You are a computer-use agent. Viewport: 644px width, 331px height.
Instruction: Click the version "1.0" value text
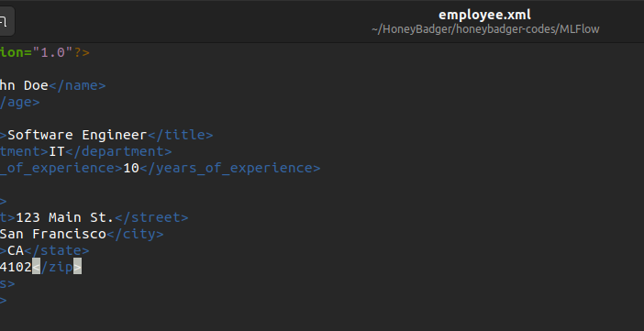pos(52,52)
